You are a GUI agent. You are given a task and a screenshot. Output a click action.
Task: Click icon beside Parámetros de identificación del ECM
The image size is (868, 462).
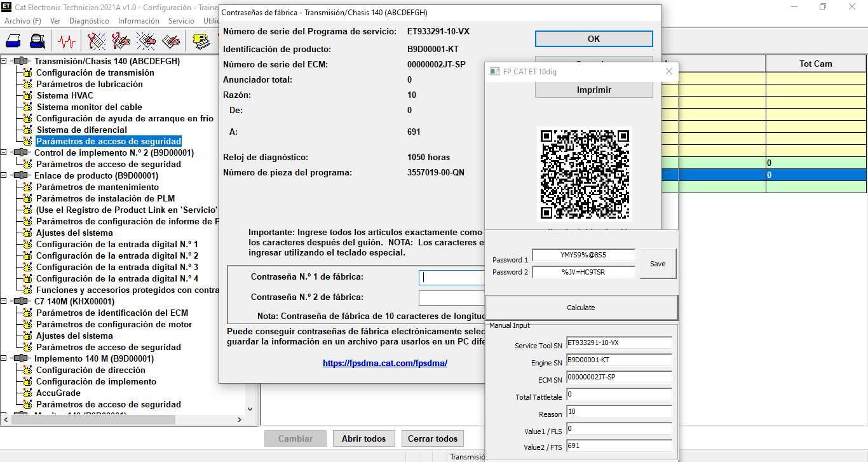point(27,313)
